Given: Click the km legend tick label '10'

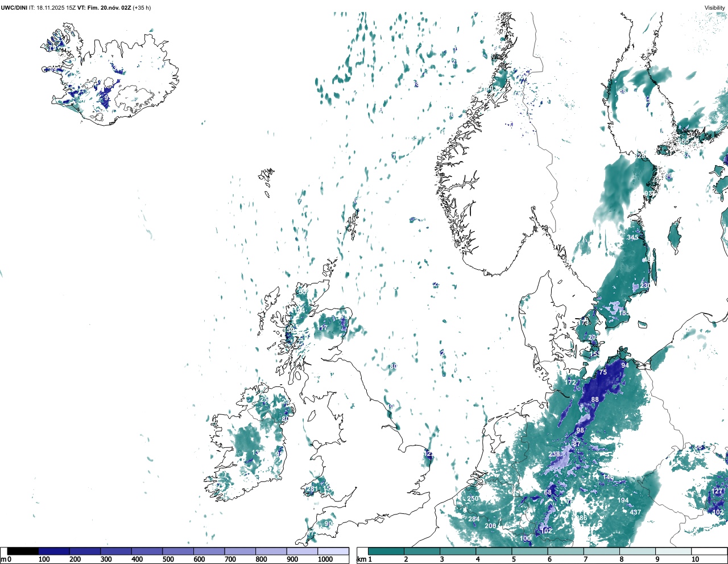Looking at the screenshot, I should [695, 559].
